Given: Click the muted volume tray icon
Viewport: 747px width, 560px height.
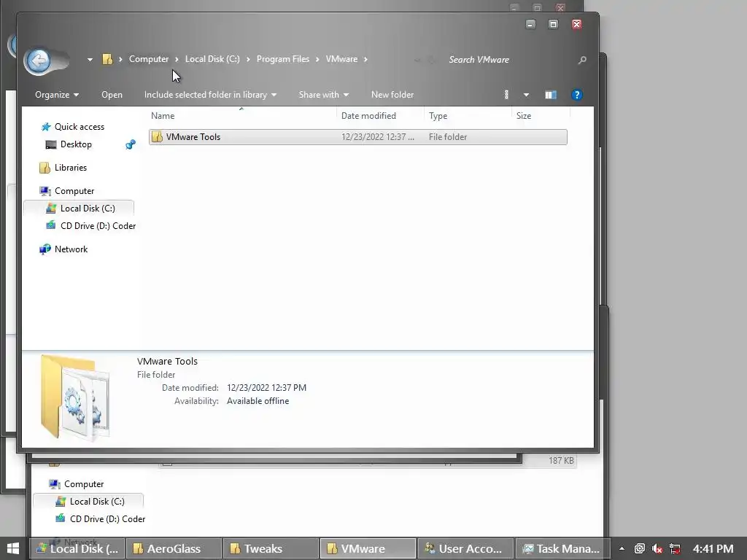Looking at the screenshot, I should coord(657,549).
